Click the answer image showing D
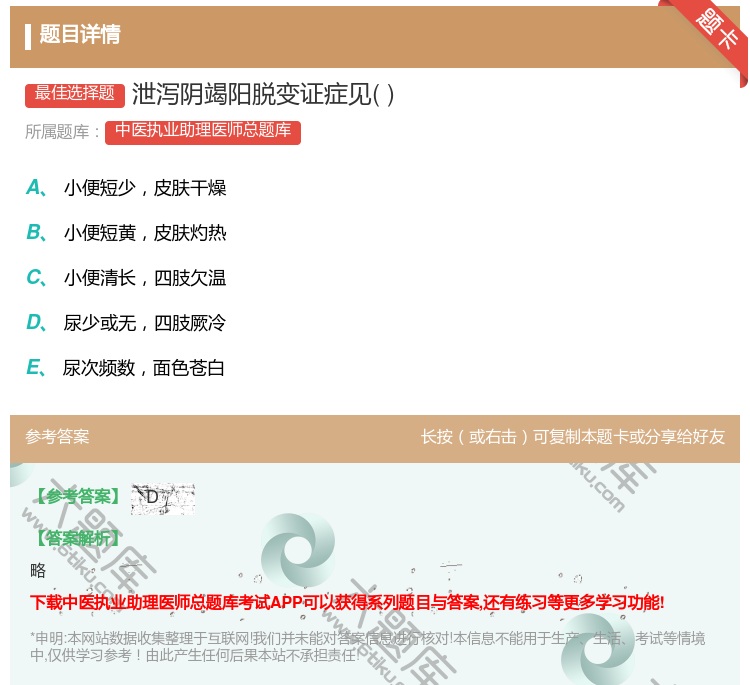Viewport: 750px width, 685px height. pos(162,498)
